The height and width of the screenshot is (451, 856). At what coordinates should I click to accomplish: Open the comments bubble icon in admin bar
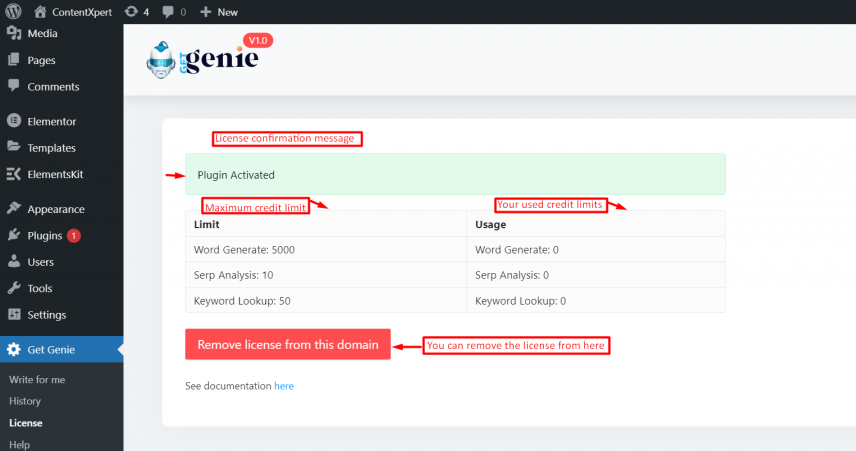pyautogui.click(x=168, y=12)
